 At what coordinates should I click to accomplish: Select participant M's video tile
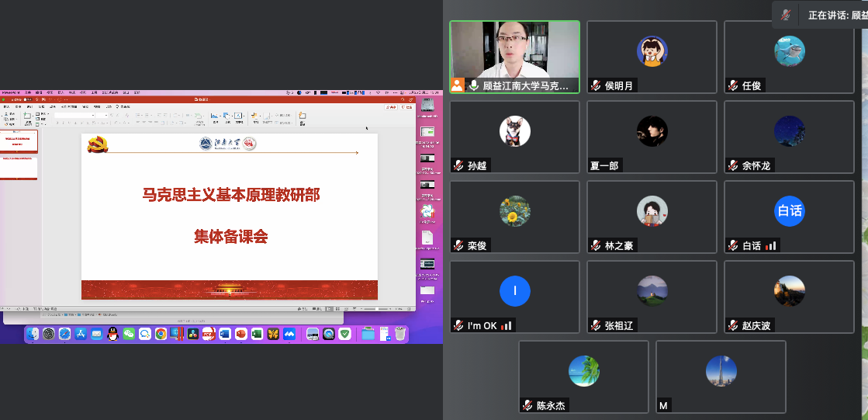[721, 377]
